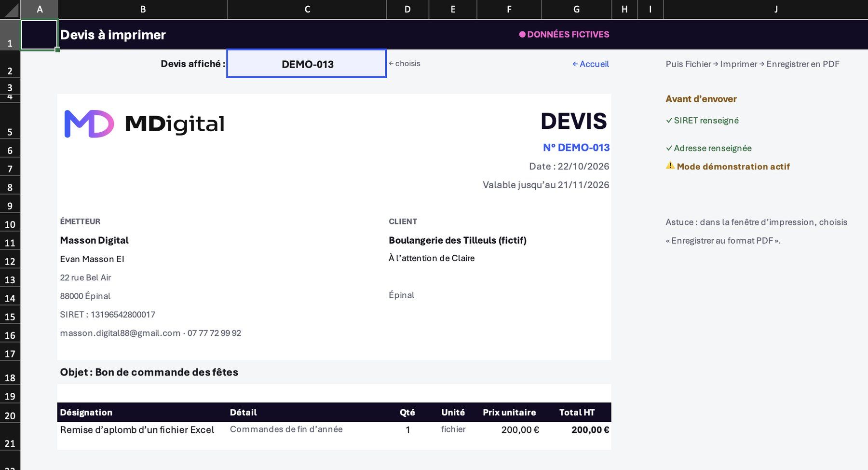Select column F header
This screenshot has height=470, width=868.
[509, 10]
